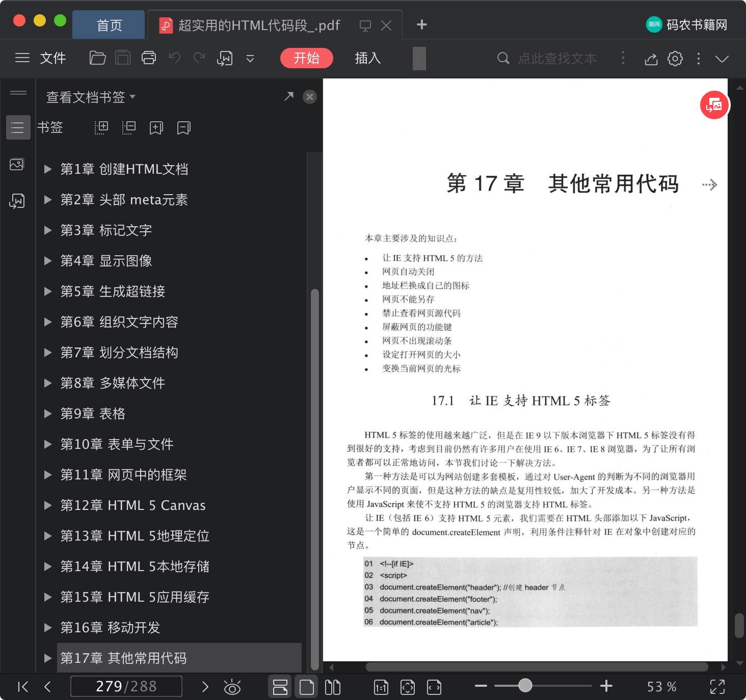Viewport: 746px width, 700px height.
Task: Collapse all bookmarks icon
Action: (x=129, y=128)
